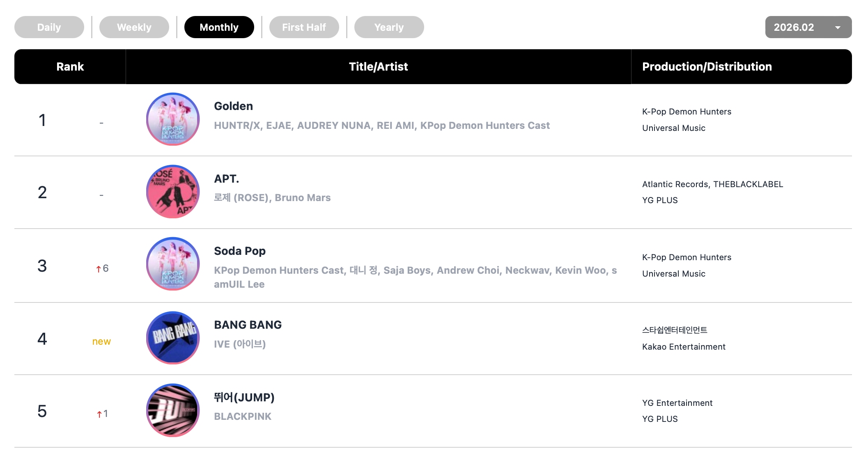Switch to the Yearly chart tab
The image size is (868, 451).
[389, 27]
